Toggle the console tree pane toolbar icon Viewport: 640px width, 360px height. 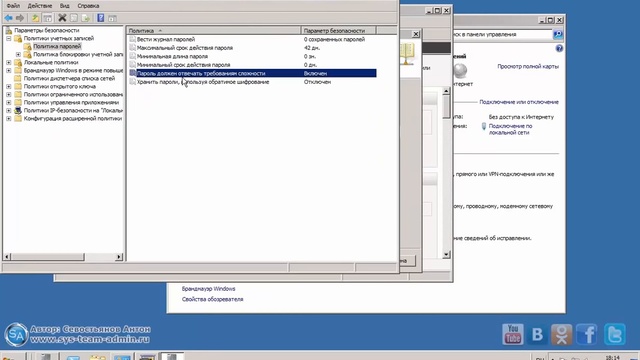click(48, 18)
